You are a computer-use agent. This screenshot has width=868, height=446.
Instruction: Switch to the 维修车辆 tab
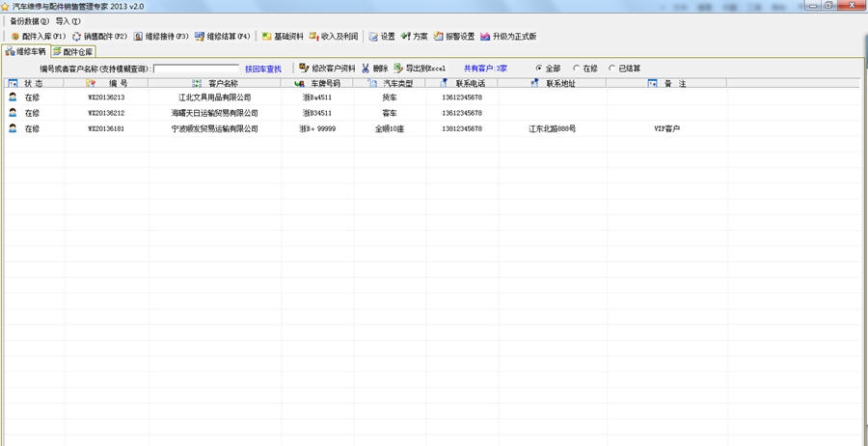[26, 51]
